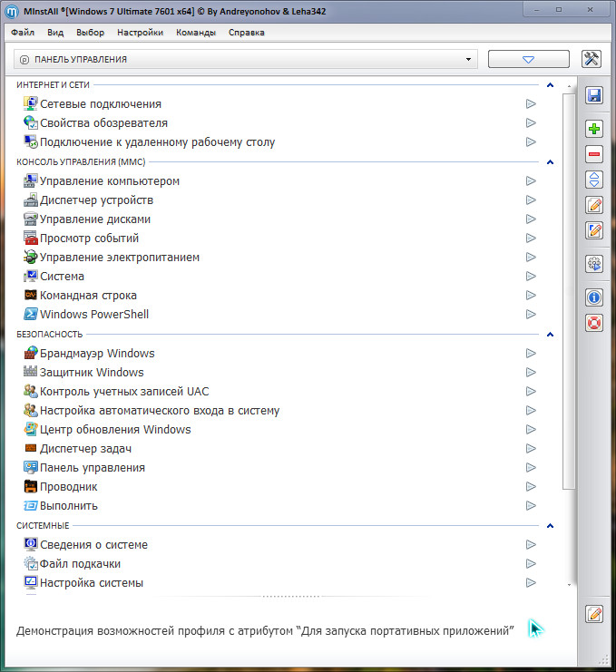This screenshot has height=672, width=616.
Task: Click the arrow next to Диспетчер задач
Action: coord(531,448)
